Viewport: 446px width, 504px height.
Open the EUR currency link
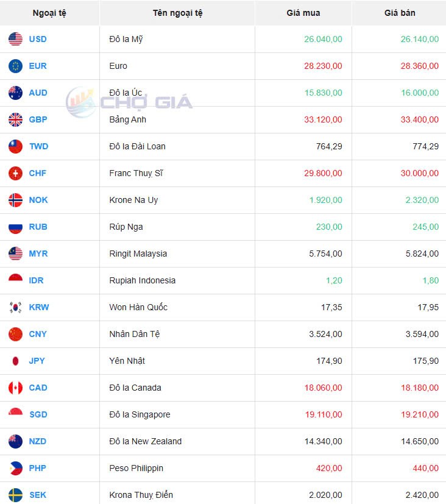pos(37,66)
